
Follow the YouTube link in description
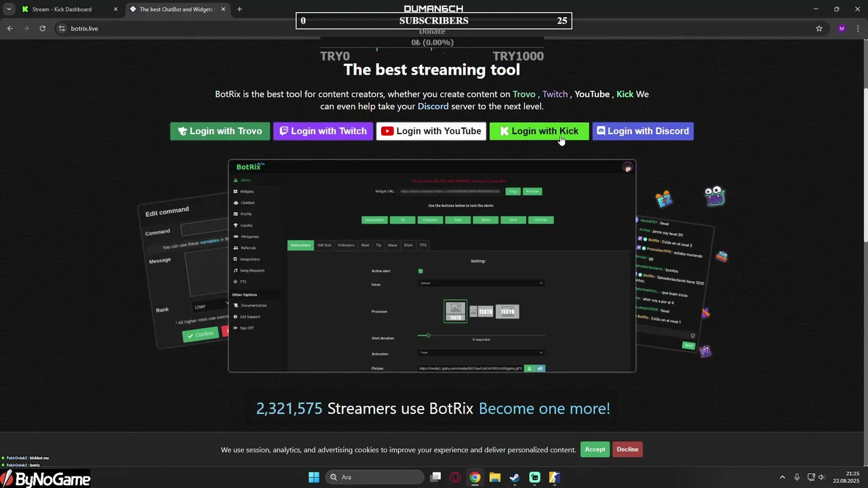click(x=592, y=94)
